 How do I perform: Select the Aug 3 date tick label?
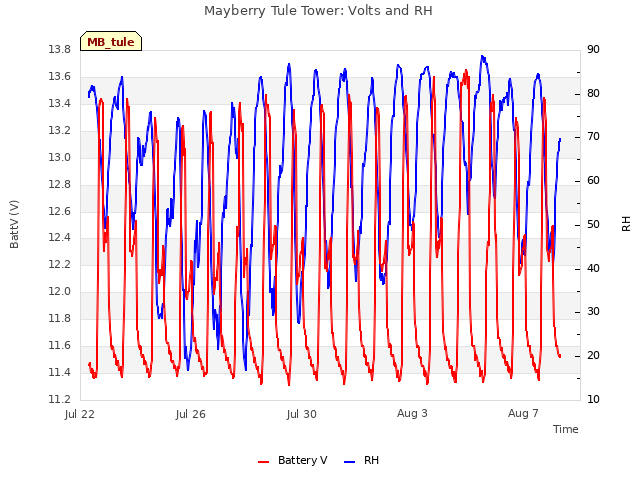coord(412,413)
